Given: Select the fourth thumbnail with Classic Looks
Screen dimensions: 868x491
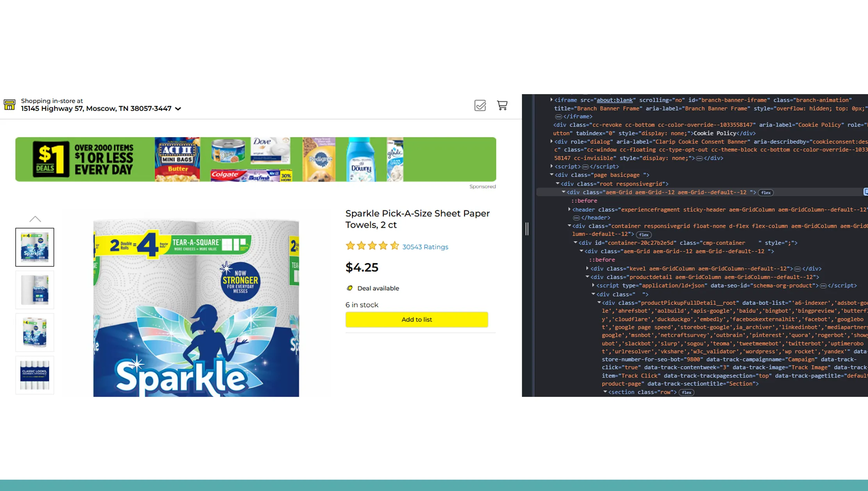Looking at the screenshot, I should [35, 375].
